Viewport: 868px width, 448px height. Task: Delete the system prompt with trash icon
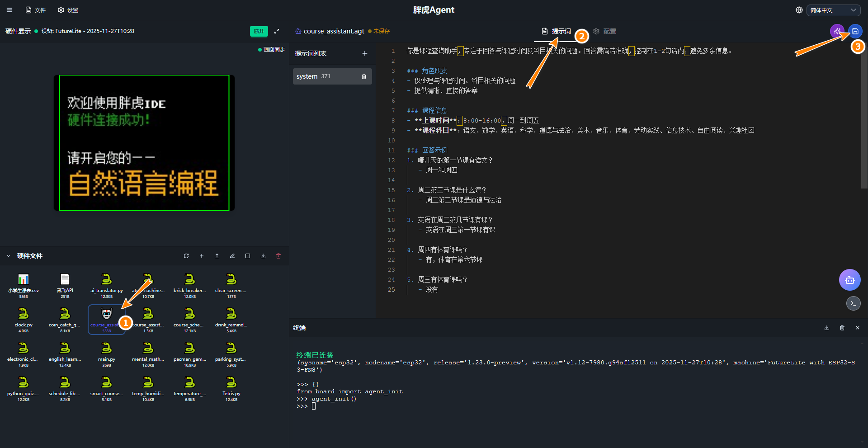[x=364, y=76]
